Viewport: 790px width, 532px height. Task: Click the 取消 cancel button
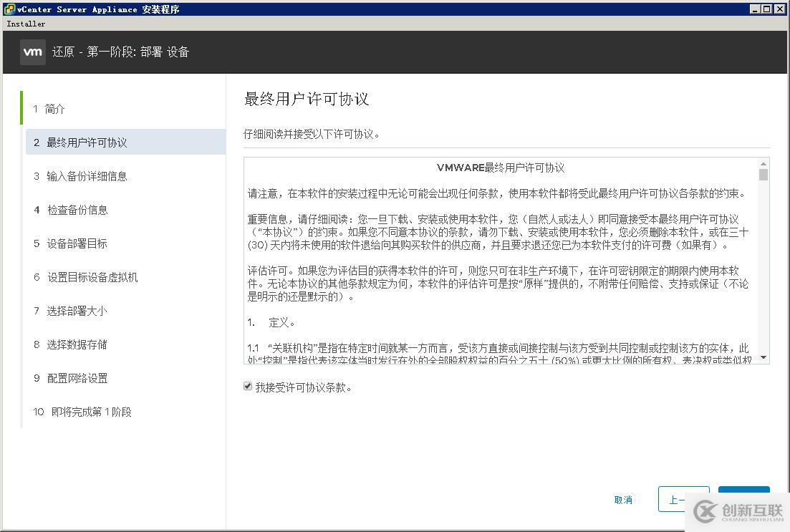(x=623, y=500)
